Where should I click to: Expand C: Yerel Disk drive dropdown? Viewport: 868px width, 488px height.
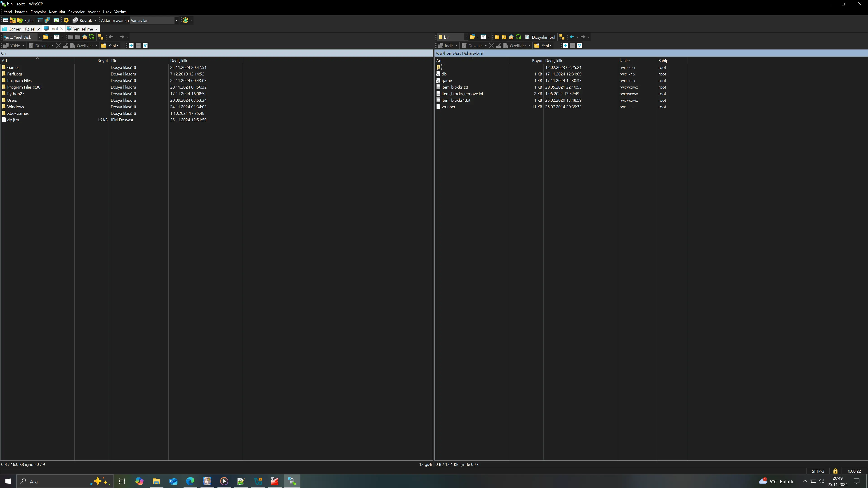[39, 37]
